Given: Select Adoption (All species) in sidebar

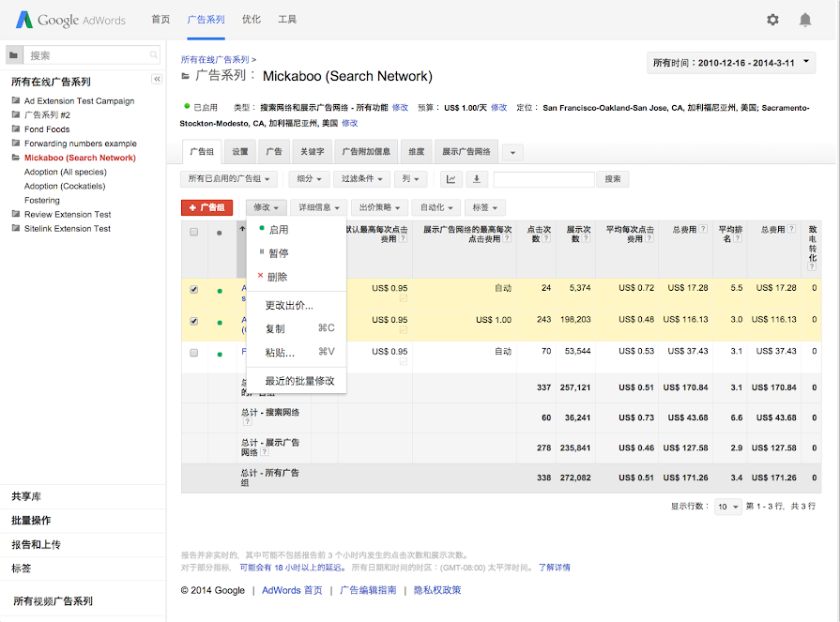Looking at the screenshot, I should coord(65,172).
